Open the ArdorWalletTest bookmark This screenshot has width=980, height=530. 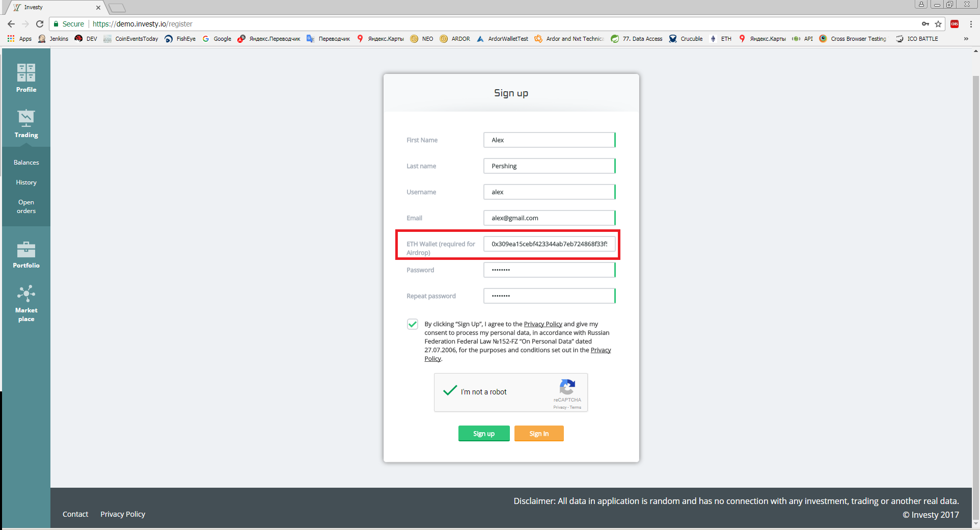pyautogui.click(x=502, y=39)
